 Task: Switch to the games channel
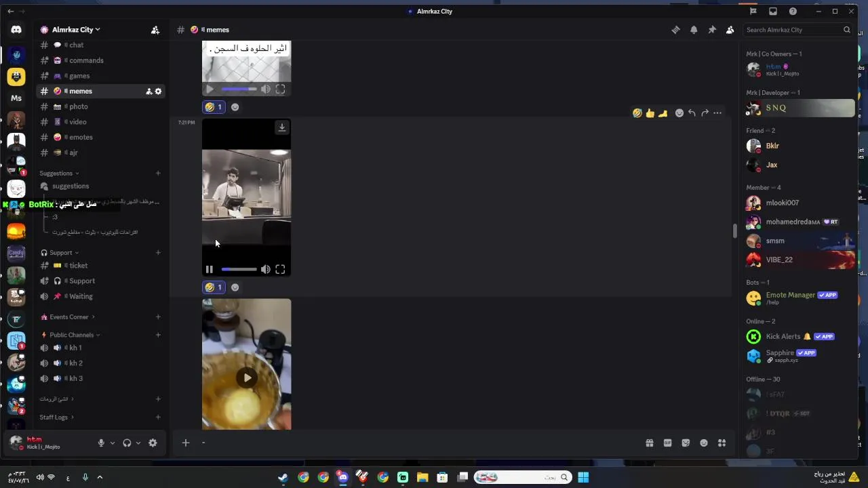pos(100,76)
